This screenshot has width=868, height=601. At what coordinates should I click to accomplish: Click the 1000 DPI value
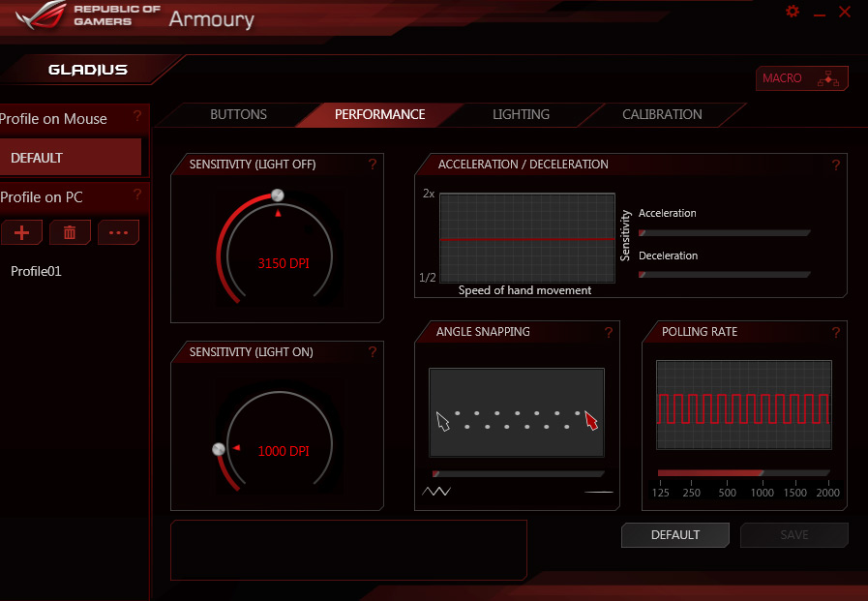tap(284, 451)
